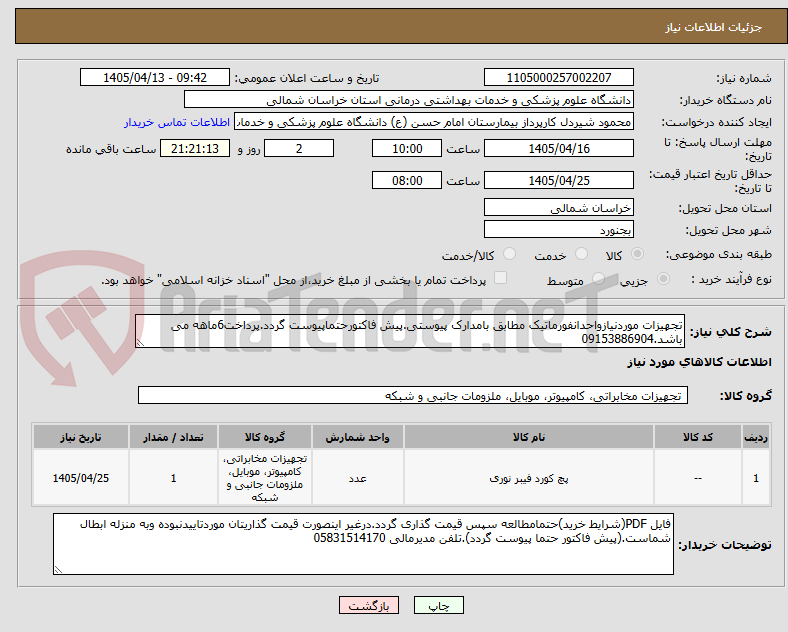Click the طبقه بندی موضوعی label
The height and width of the screenshot is (632, 788).
719,255
